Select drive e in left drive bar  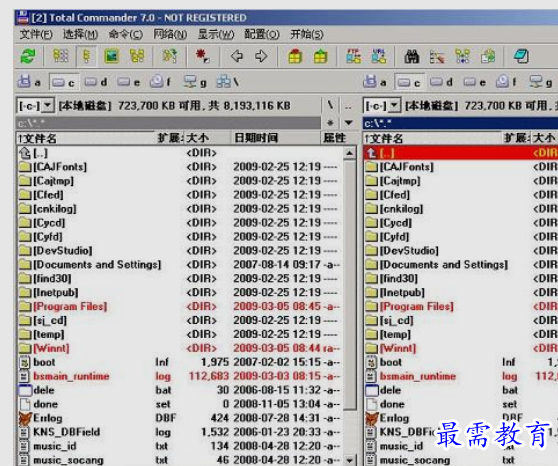[x=128, y=82]
